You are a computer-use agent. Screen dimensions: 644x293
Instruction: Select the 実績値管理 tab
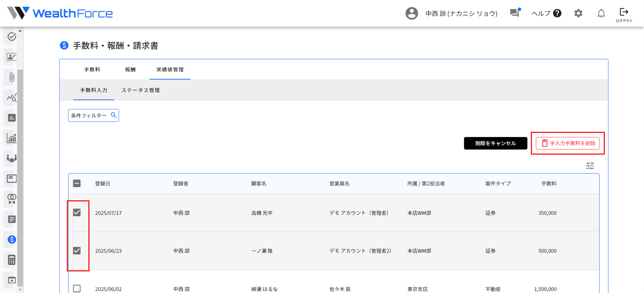coord(170,69)
